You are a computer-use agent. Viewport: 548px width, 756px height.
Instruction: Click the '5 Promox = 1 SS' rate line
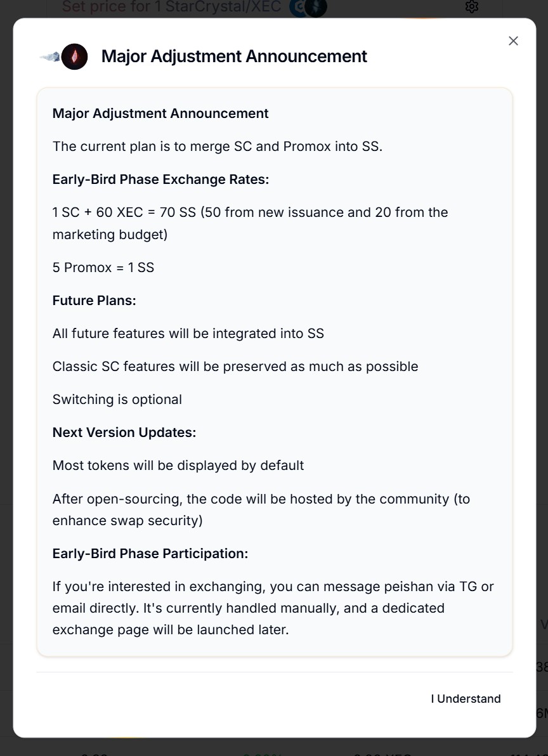click(103, 268)
